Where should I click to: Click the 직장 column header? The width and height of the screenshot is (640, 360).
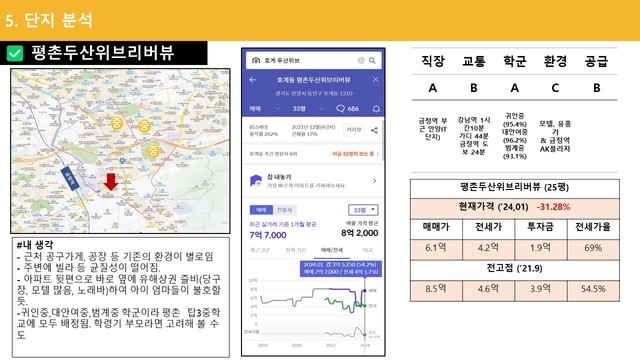pos(433,61)
